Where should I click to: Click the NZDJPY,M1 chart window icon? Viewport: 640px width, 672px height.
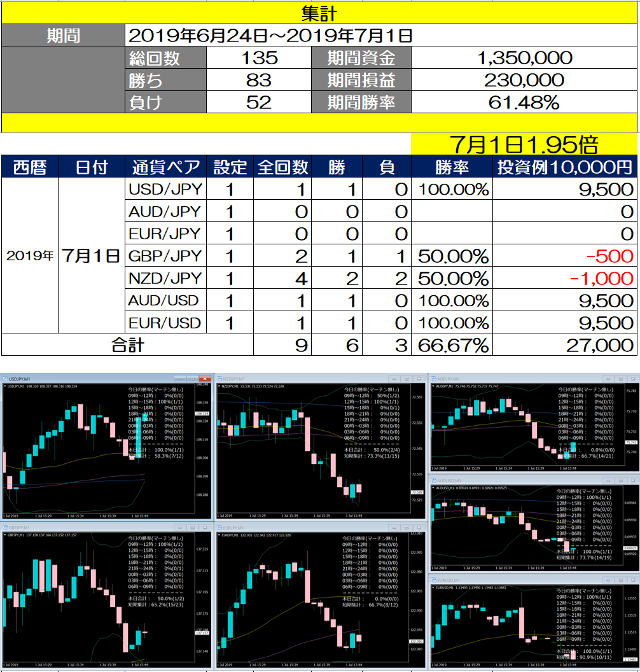click(219, 379)
